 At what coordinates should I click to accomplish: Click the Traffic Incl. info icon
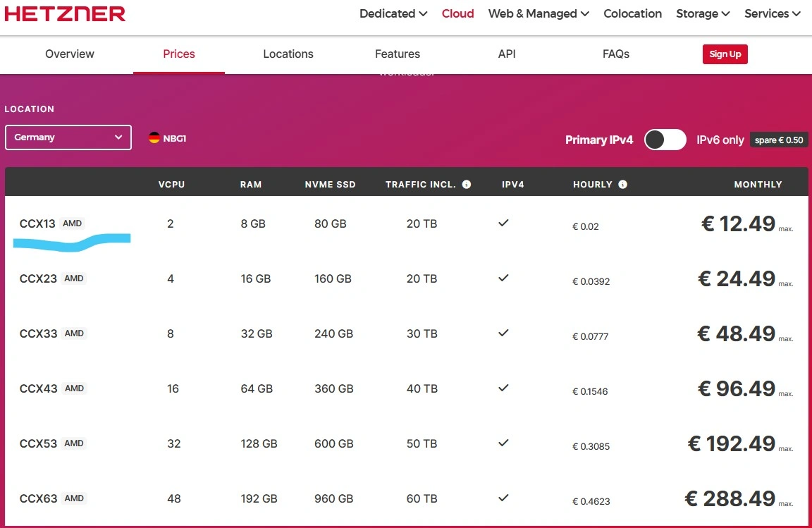(x=467, y=185)
